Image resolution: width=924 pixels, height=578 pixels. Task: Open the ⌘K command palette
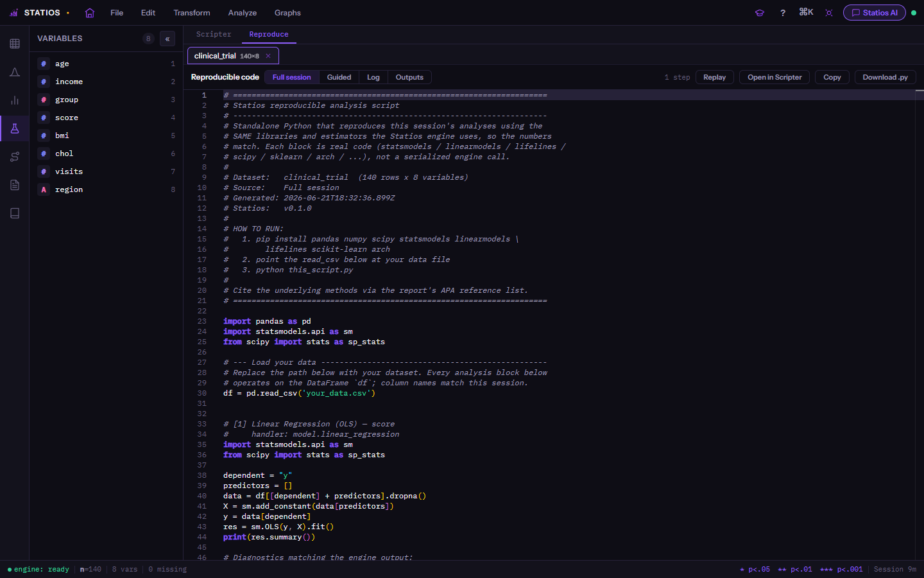coord(806,12)
